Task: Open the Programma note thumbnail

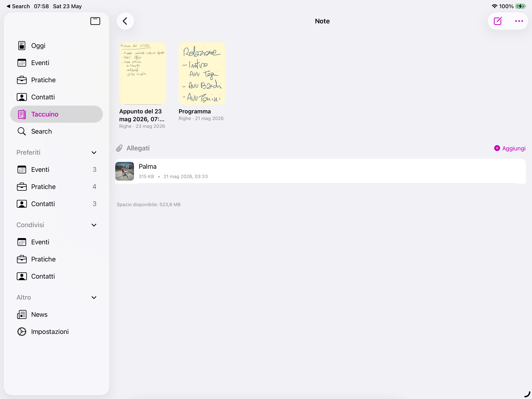Action: click(202, 73)
